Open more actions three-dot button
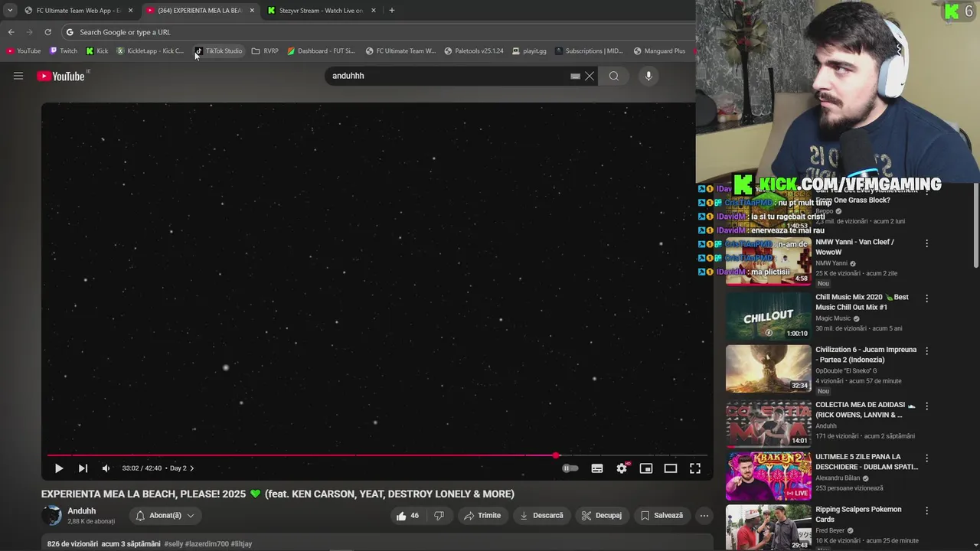Viewport: 980px width, 551px height. pyautogui.click(x=704, y=516)
